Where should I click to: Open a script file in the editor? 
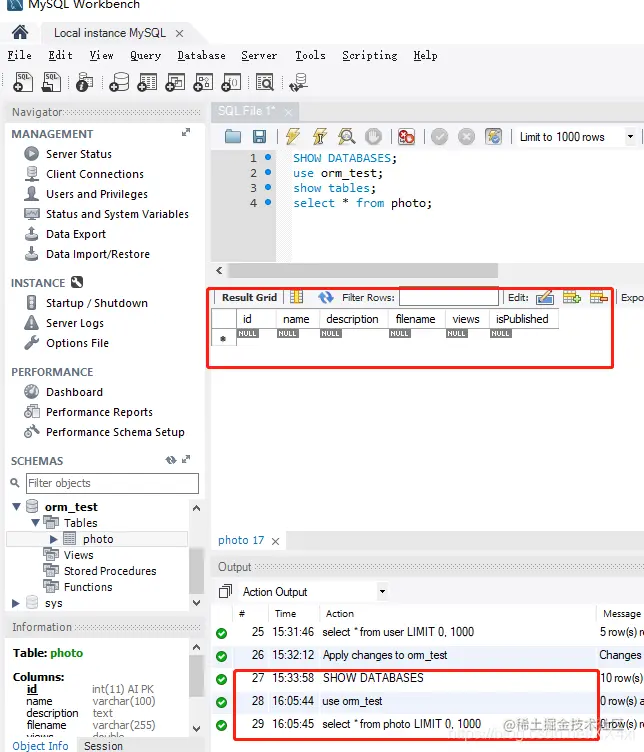tap(233, 137)
